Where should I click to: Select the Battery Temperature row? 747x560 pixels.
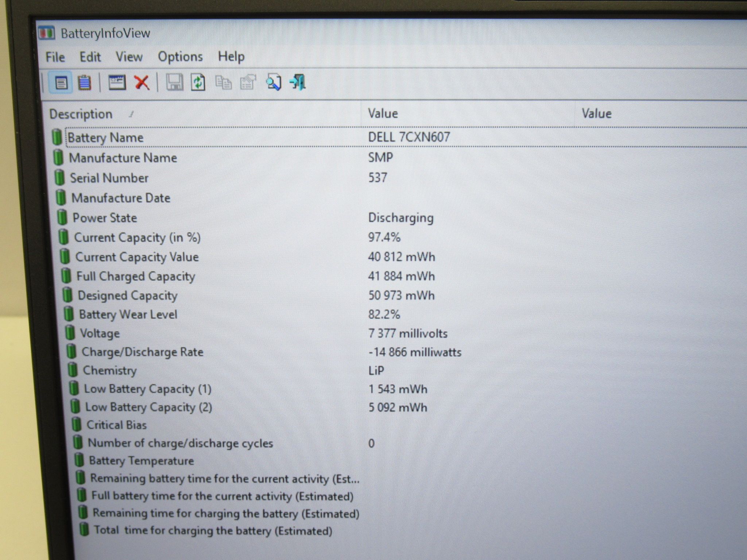point(141,461)
